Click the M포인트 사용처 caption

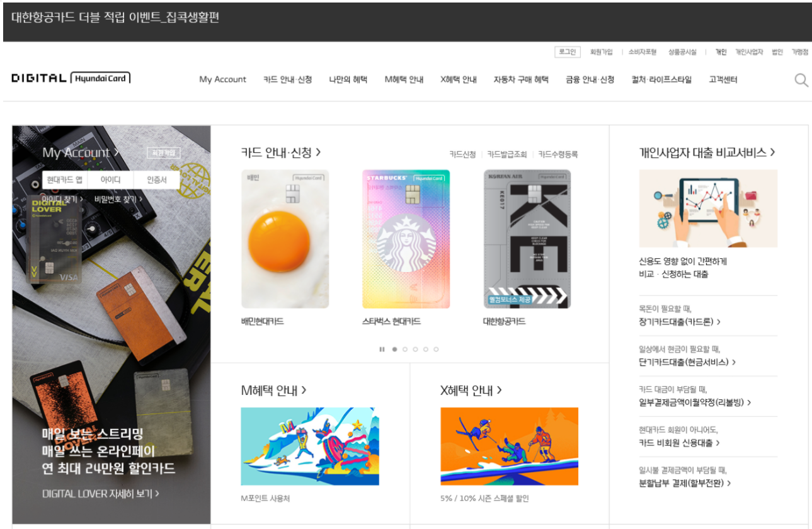(265, 499)
